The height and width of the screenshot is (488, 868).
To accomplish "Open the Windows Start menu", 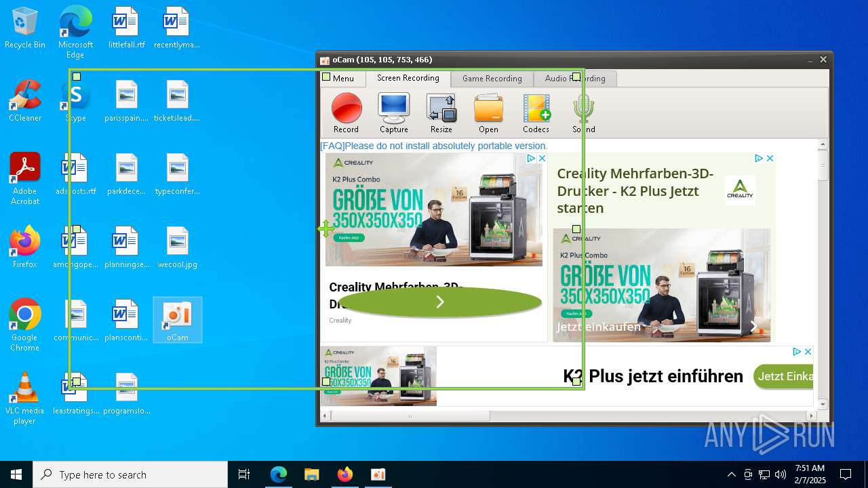I will (16, 474).
